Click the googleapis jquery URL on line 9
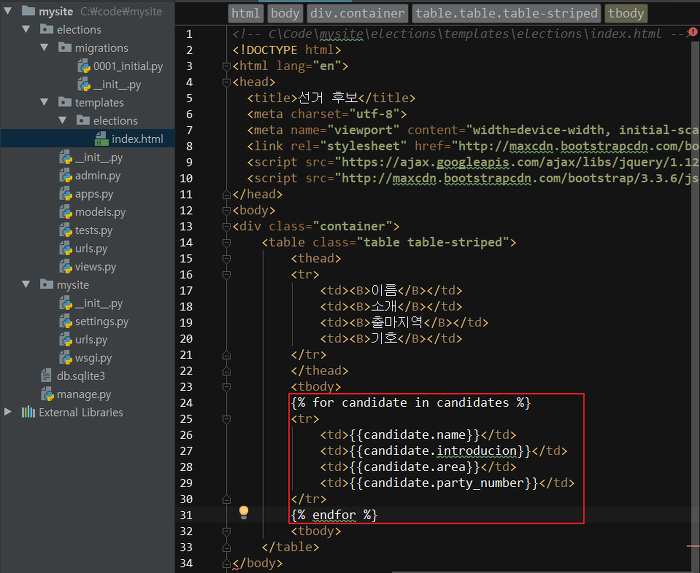 pos(520,162)
